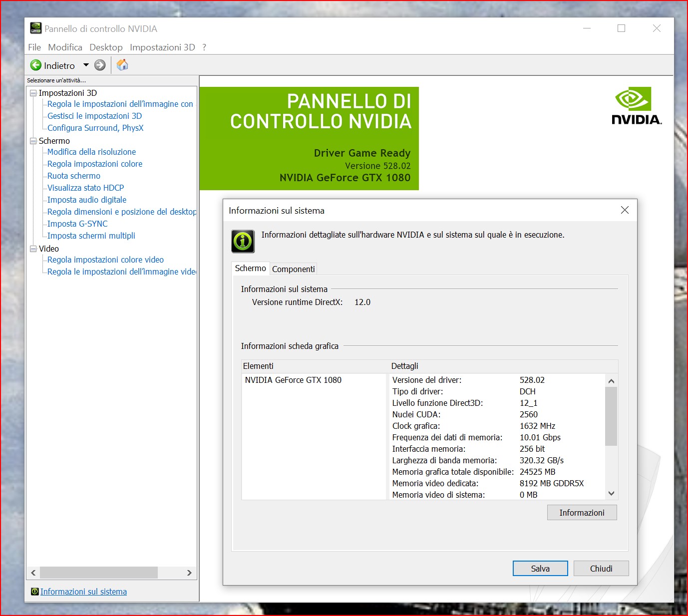Click the details list scroll-up arrow
This screenshot has height=616, width=688.
(x=611, y=381)
